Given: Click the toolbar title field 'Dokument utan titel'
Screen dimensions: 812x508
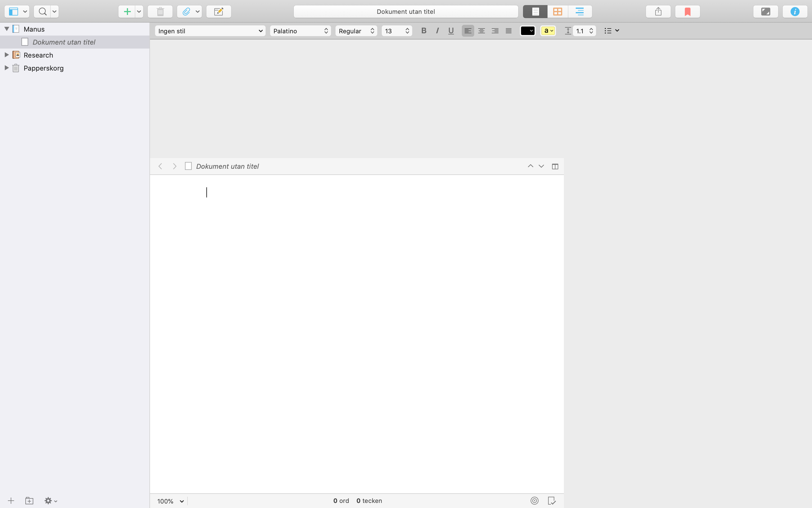Looking at the screenshot, I should tap(406, 11).
